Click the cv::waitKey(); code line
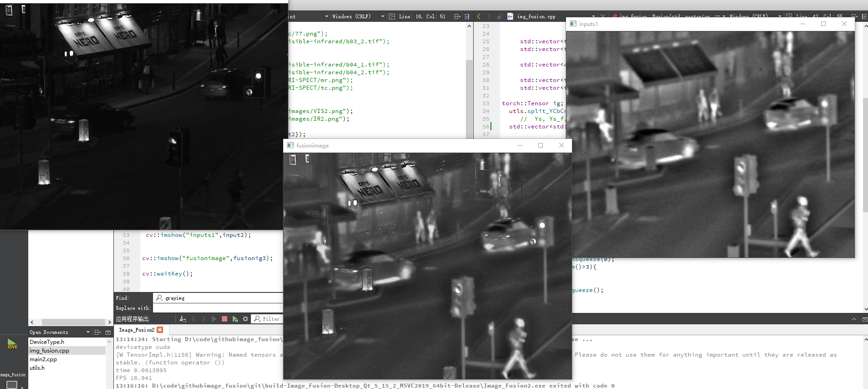This screenshot has width=868, height=389. point(167,274)
